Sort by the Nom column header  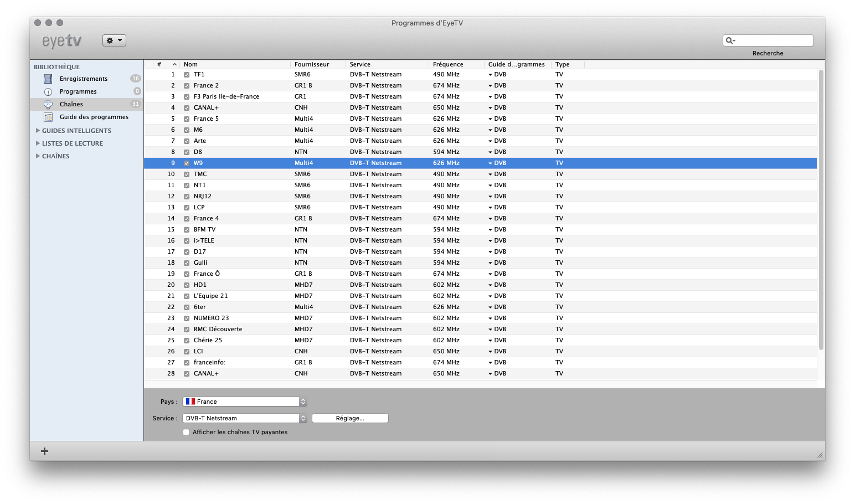point(235,64)
